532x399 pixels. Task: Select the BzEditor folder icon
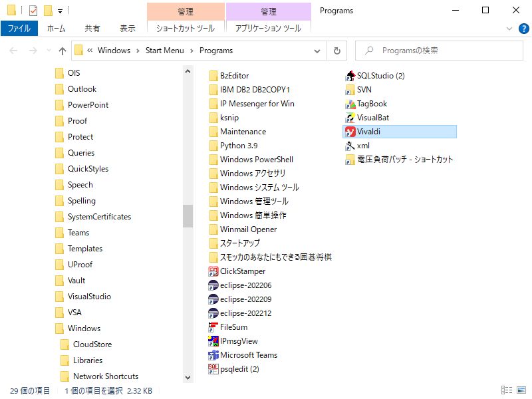click(213, 76)
